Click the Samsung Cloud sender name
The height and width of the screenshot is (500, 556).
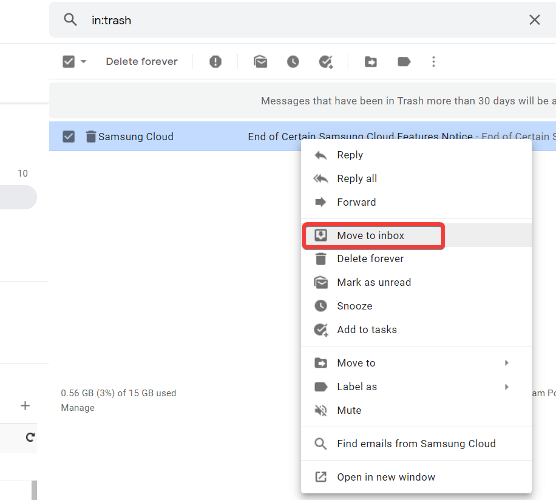[136, 137]
